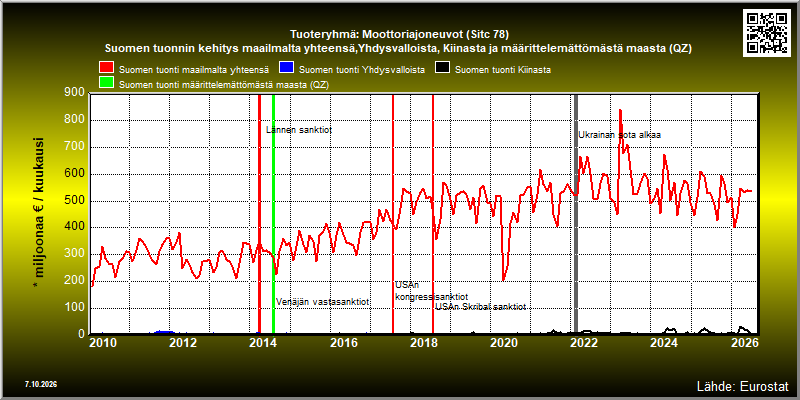Select legend label 'Suomen tuonti Yhdysvalloista'

(362, 70)
